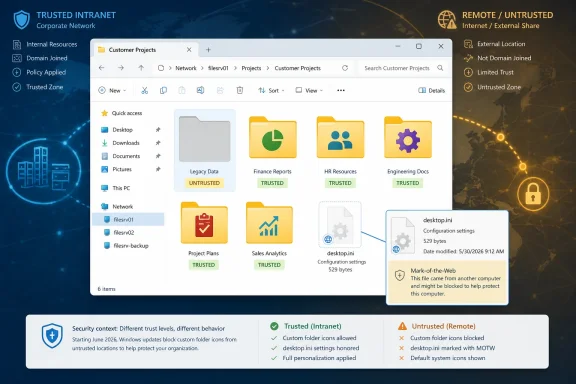Select Documents in sidebar
The width and height of the screenshot is (576, 384).
coord(126,156)
